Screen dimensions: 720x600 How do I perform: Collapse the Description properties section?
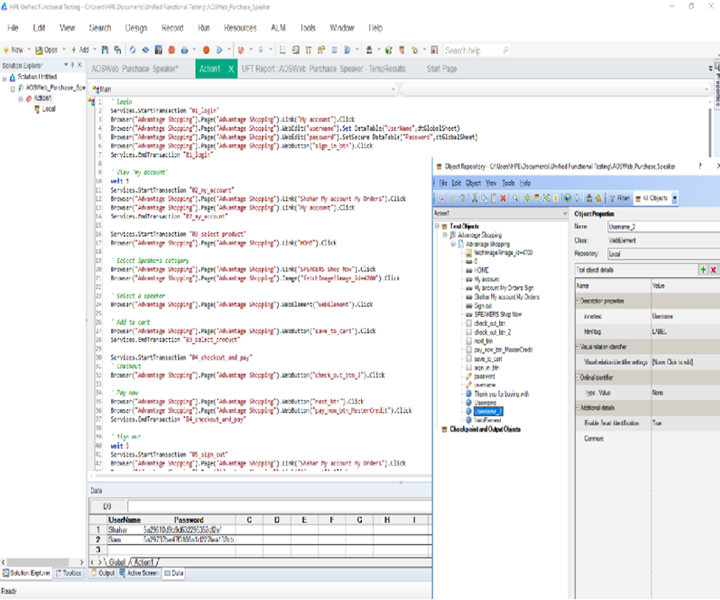578,301
